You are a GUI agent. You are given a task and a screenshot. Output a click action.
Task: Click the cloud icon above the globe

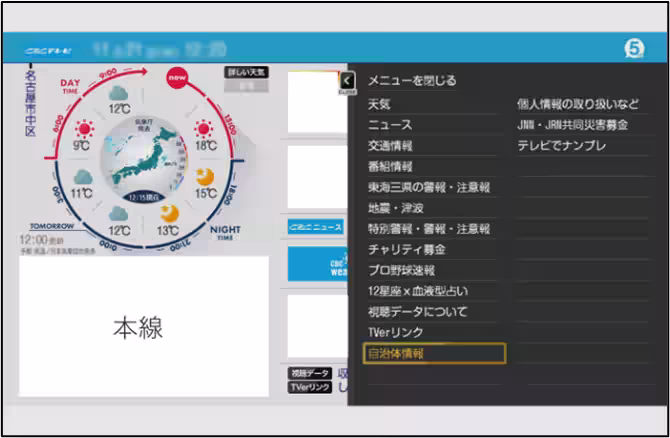[119, 94]
